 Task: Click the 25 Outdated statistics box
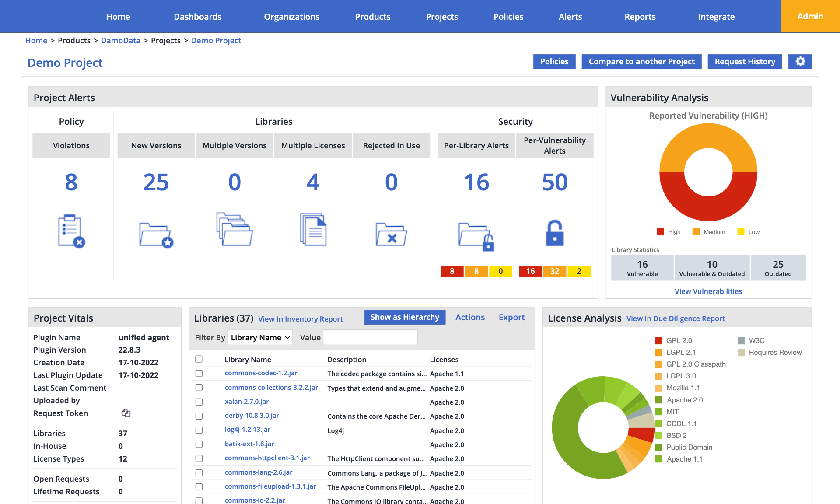(x=778, y=268)
